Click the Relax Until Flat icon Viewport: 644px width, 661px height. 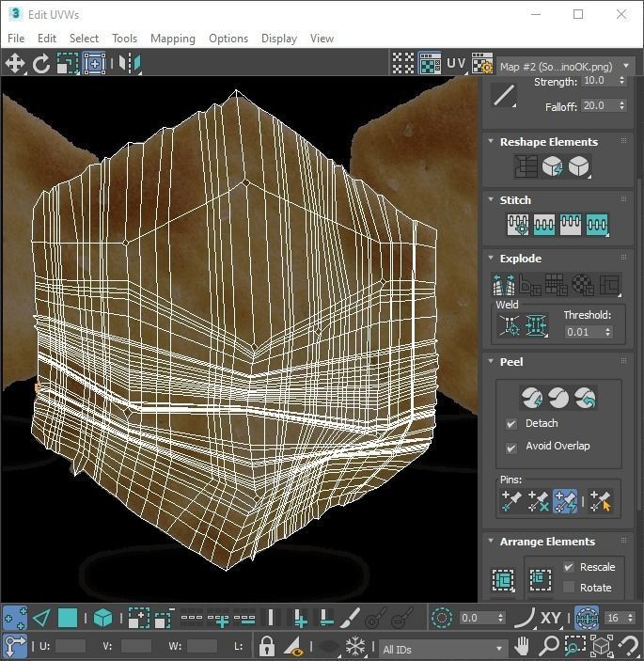[553, 166]
